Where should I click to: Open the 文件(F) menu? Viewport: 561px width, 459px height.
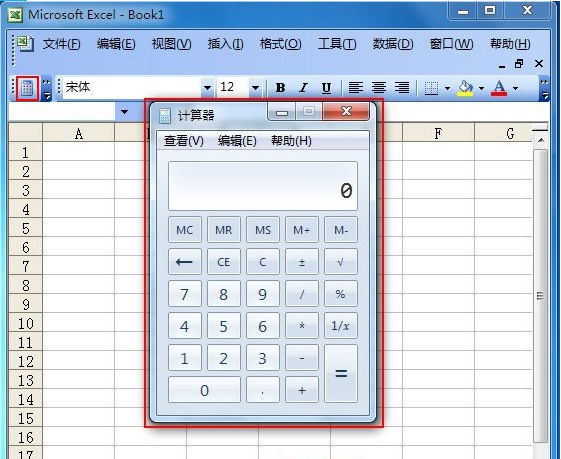[62, 44]
